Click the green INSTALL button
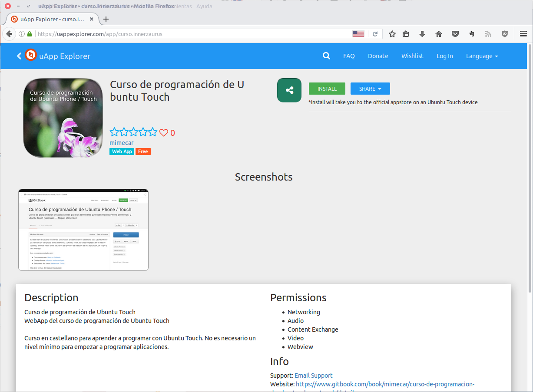This screenshot has height=392, width=533. coord(327,89)
